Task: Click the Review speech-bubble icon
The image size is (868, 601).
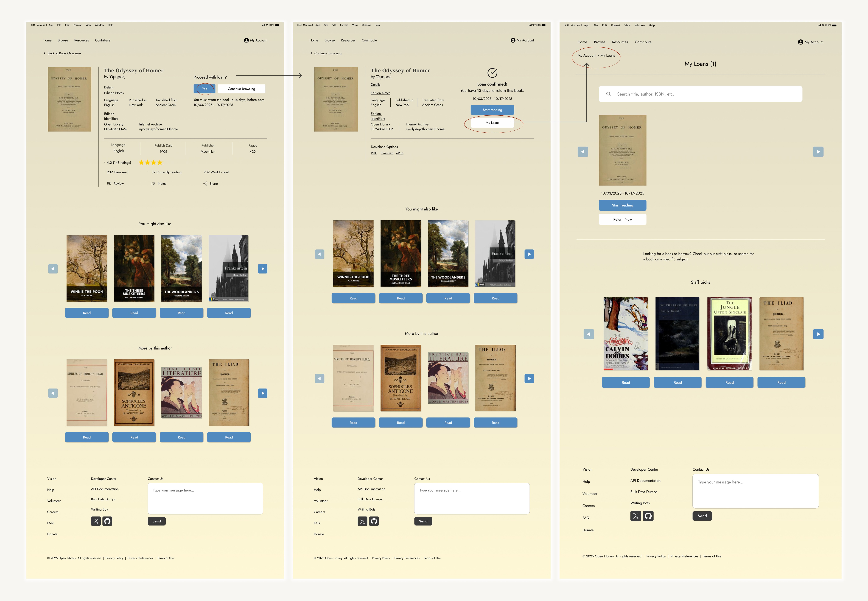Action: click(x=109, y=183)
